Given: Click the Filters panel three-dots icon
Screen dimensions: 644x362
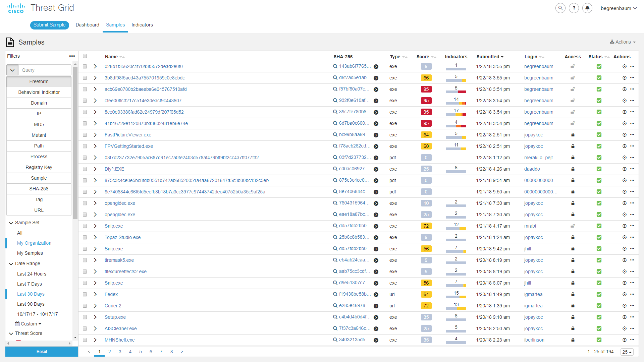Looking at the screenshot, I should point(72,56).
